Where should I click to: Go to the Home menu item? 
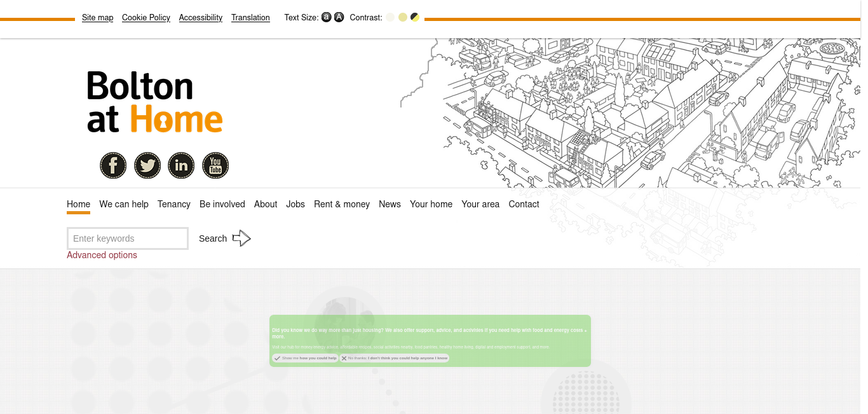pyautogui.click(x=79, y=204)
